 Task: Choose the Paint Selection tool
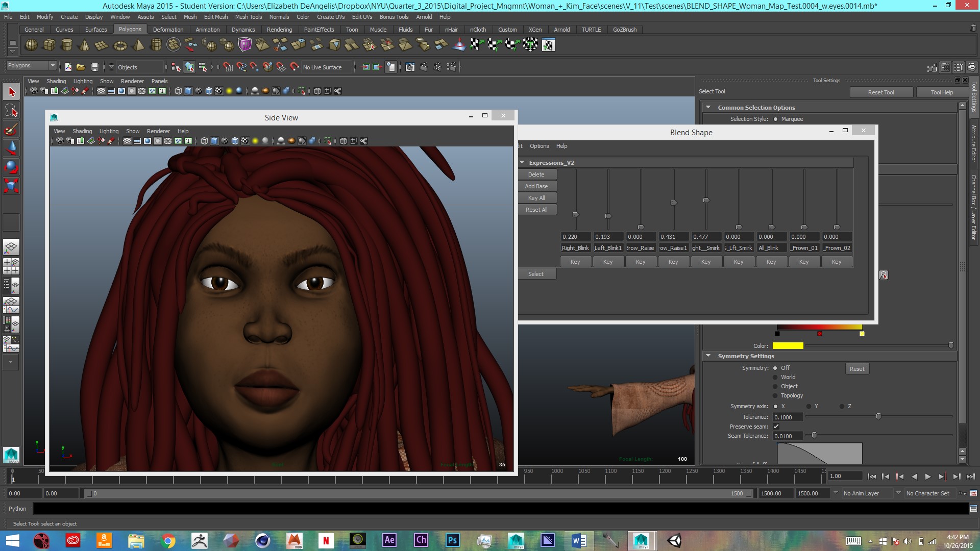tap(12, 129)
